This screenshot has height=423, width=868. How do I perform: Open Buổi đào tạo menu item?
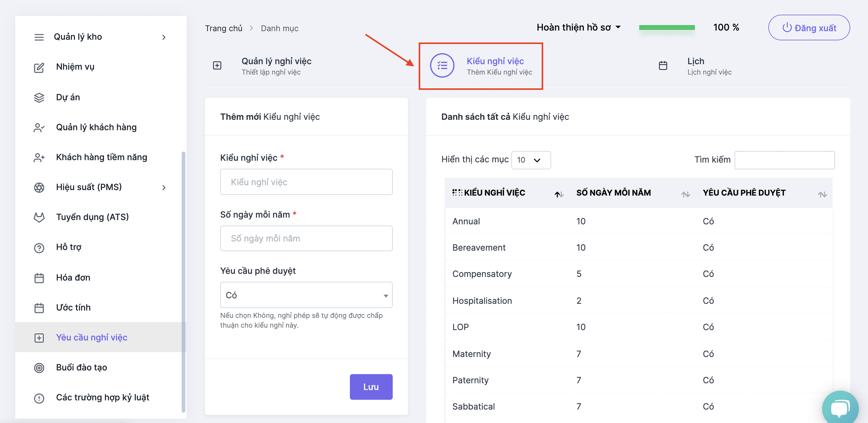click(82, 367)
